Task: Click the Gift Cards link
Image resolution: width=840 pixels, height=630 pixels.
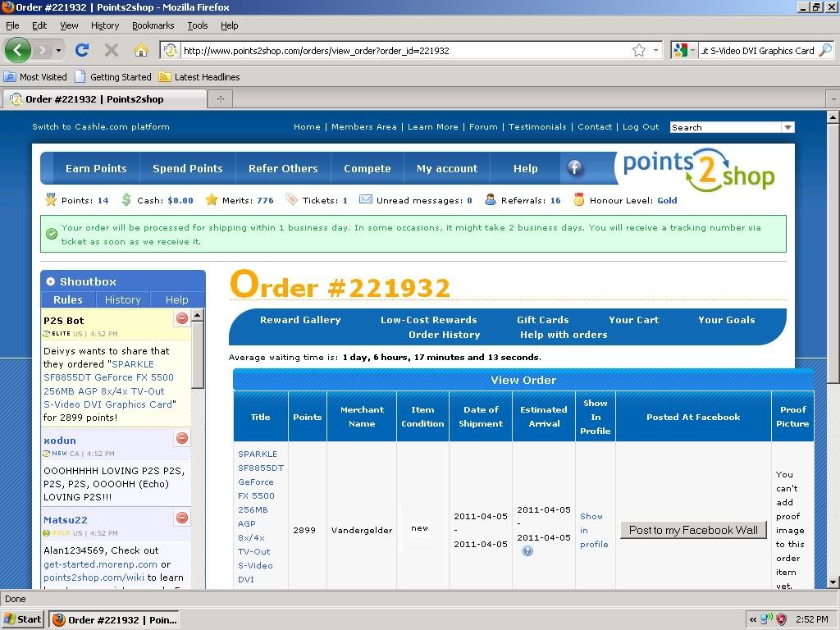Action: coord(543,320)
